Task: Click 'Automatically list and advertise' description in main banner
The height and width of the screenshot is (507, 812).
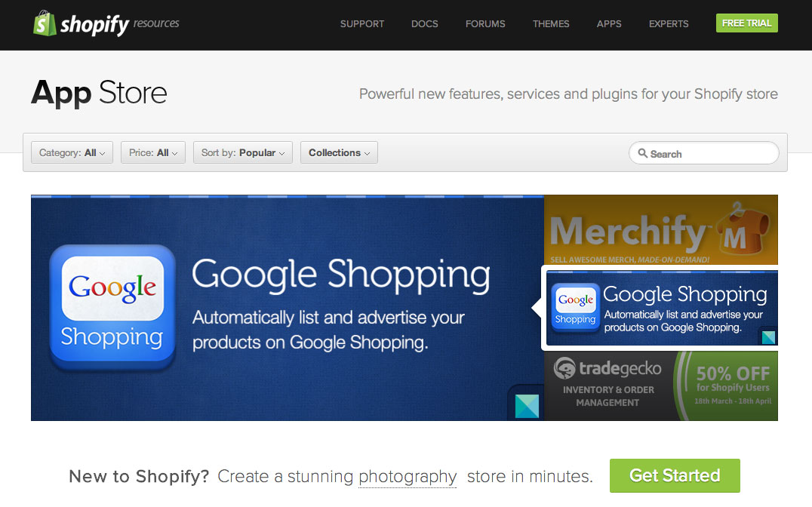Action: 328,330
